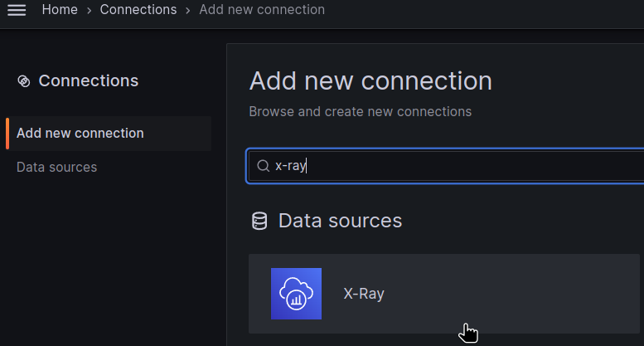
Task: Navigate to Connections in the breadcrumb
Action: (138, 10)
